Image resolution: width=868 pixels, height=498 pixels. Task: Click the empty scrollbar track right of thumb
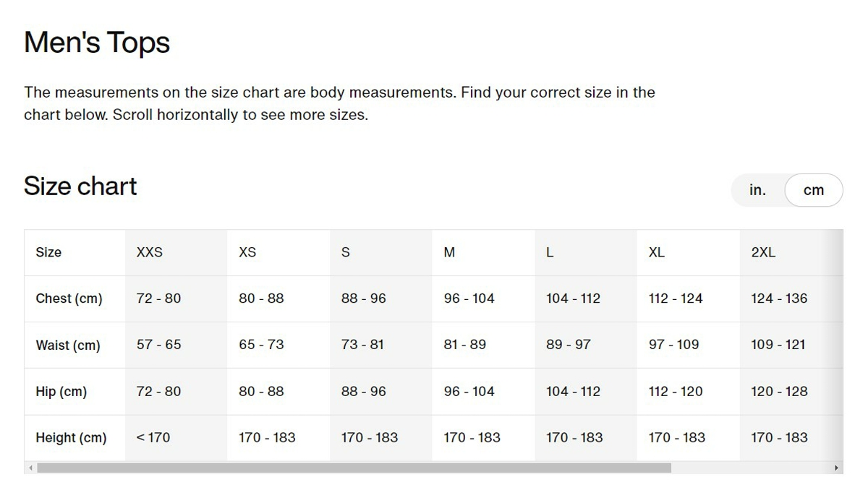751,468
